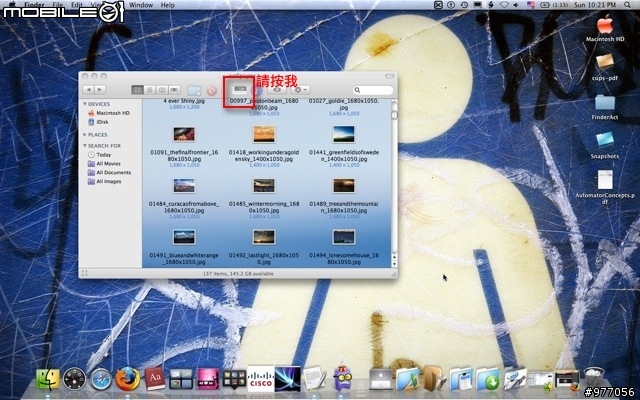Select iDisk in the sidebar
Image resolution: width=640 pixels, height=400 pixels.
click(x=98, y=122)
